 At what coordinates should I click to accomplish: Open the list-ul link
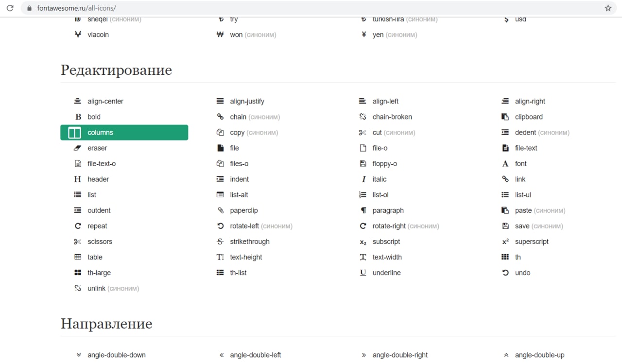click(x=523, y=195)
